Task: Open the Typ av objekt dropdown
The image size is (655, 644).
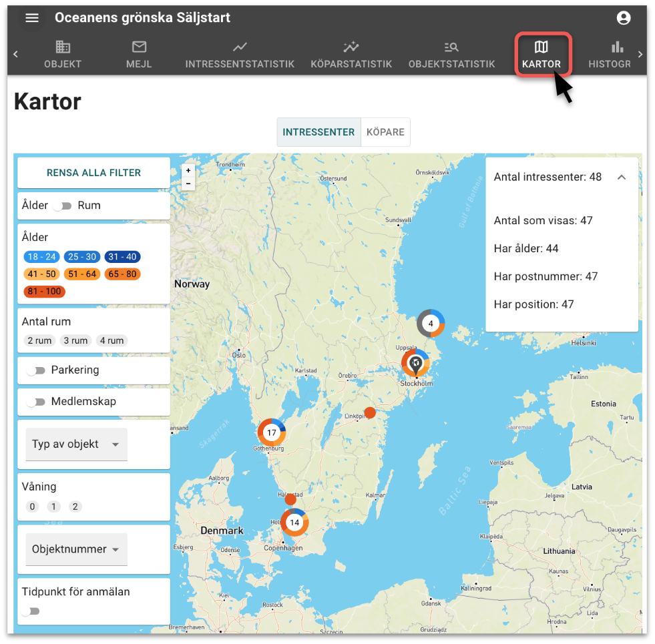Action: click(75, 444)
